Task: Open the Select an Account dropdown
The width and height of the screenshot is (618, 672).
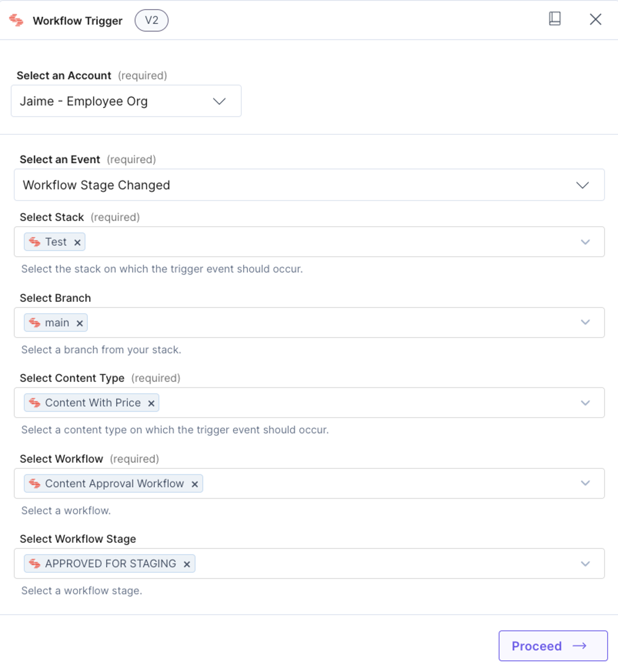Action: 126,101
